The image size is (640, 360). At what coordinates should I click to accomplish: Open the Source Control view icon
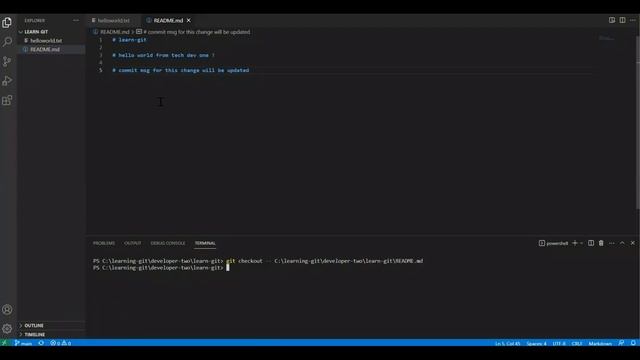[x=7, y=61]
